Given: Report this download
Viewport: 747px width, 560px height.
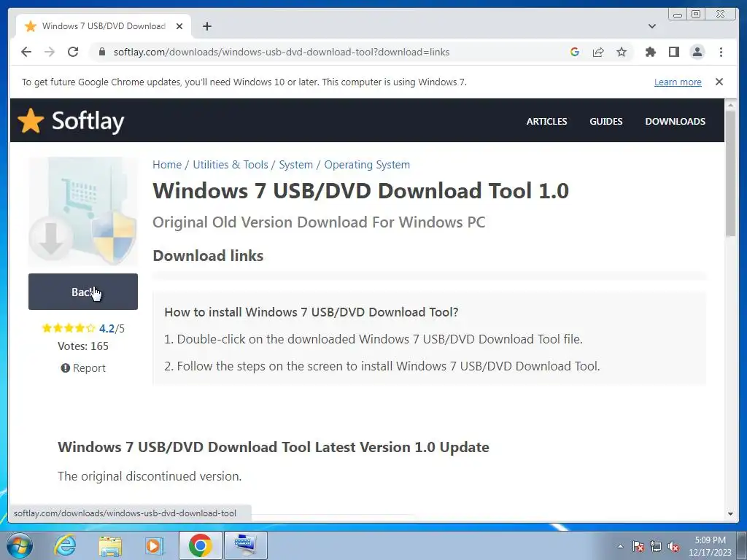Looking at the screenshot, I should 83,368.
